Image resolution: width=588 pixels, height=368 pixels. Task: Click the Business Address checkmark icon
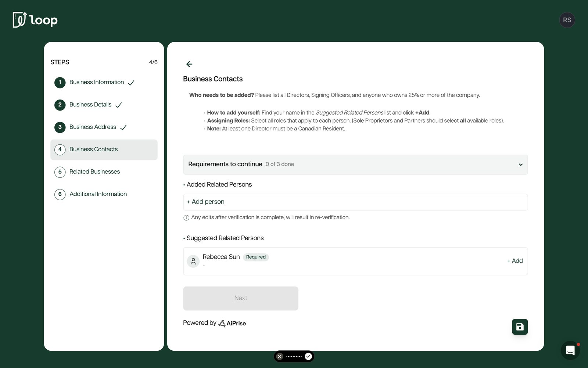(x=123, y=127)
